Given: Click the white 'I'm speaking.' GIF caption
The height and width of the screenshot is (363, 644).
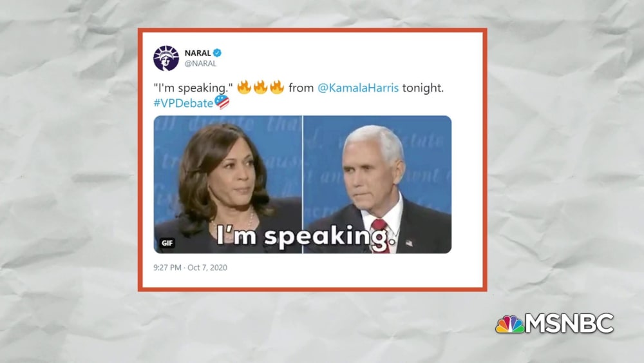Looking at the screenshot, I should click(x=307, y=236).
